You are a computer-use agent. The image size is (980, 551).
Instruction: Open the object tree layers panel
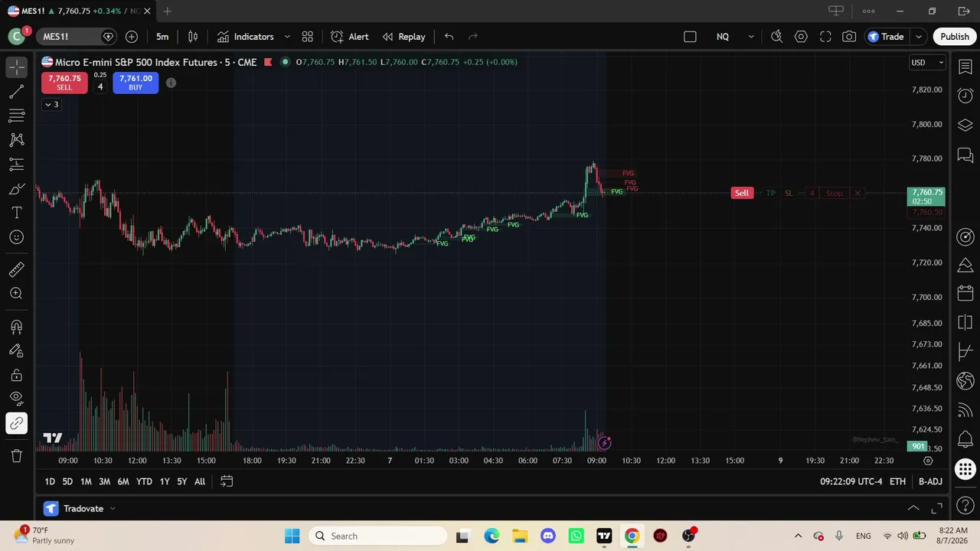(965, 124)
